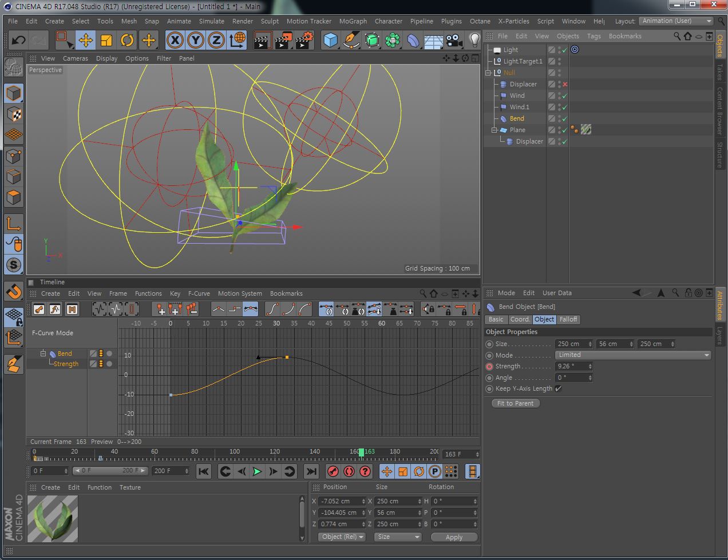728x560 pixels.
Task: Toggle Keep Y-Axis Length checkbox
Action: [x=559, y=388]
